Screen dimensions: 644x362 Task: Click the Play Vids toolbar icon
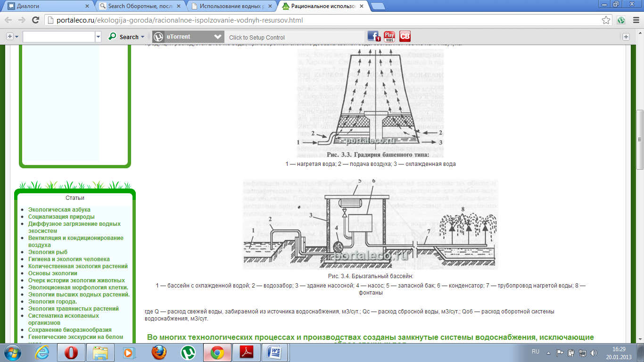point(389,36)
